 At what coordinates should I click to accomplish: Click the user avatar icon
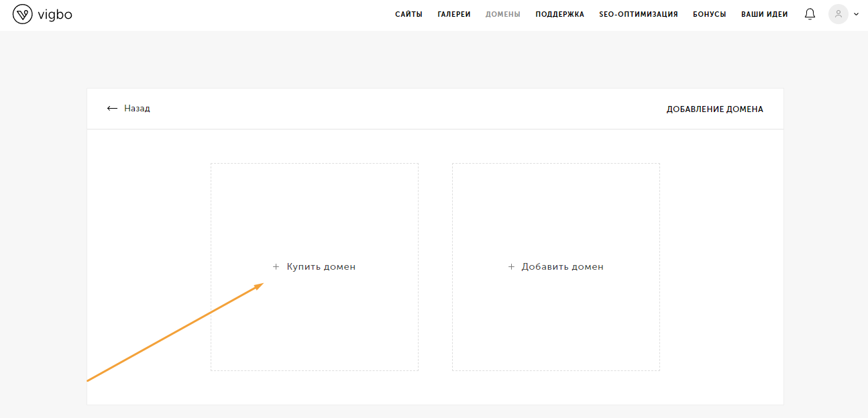[838, 14]
